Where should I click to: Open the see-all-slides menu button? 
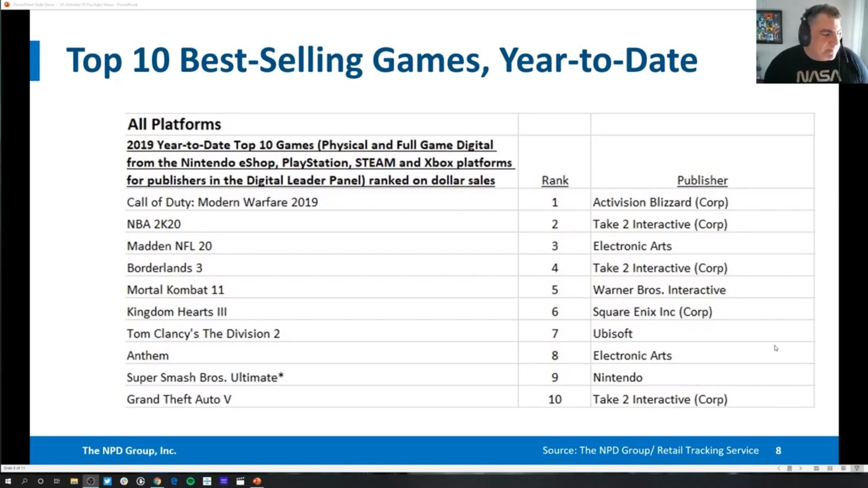click(789, 469)
